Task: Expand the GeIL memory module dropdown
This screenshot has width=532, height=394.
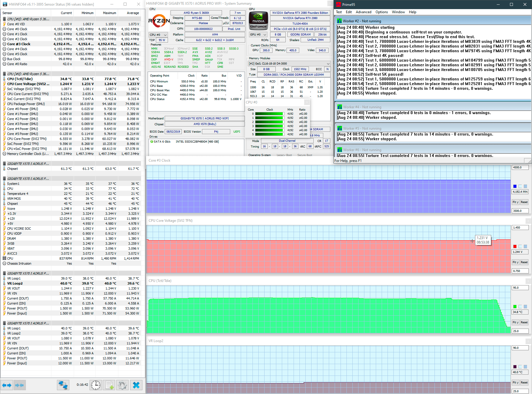Action: point(289,63)
